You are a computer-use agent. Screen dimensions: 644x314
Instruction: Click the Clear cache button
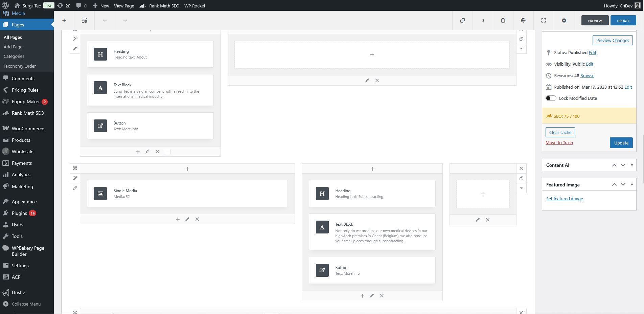[x=560, y=132]
